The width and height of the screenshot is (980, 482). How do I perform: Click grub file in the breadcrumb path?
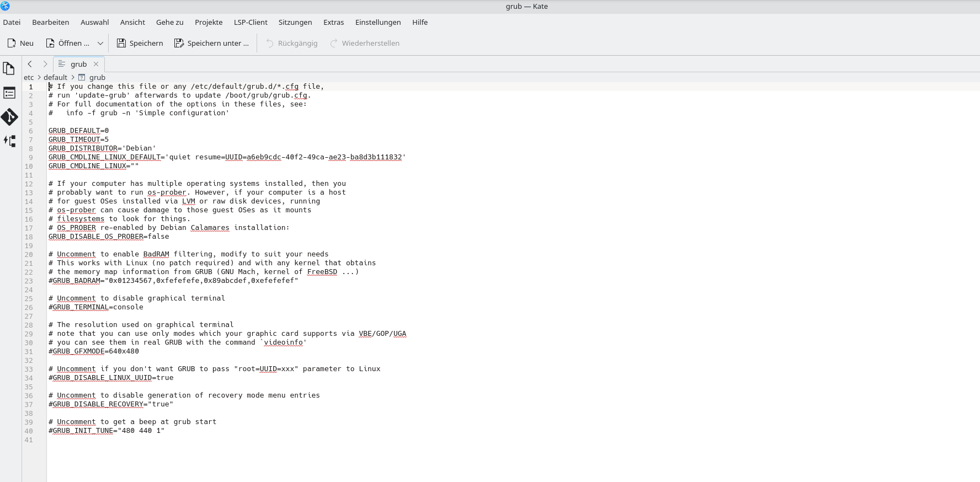click(97, 78)
